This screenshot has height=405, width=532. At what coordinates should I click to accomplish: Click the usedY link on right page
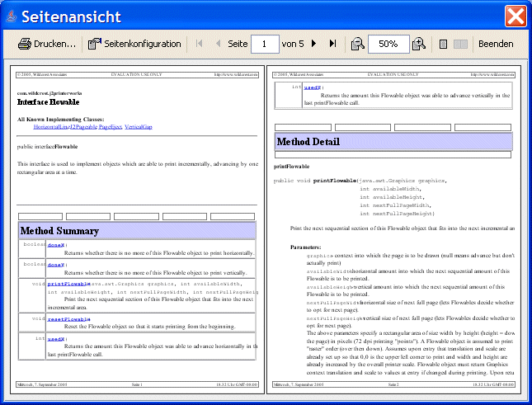tap(312, 87)
